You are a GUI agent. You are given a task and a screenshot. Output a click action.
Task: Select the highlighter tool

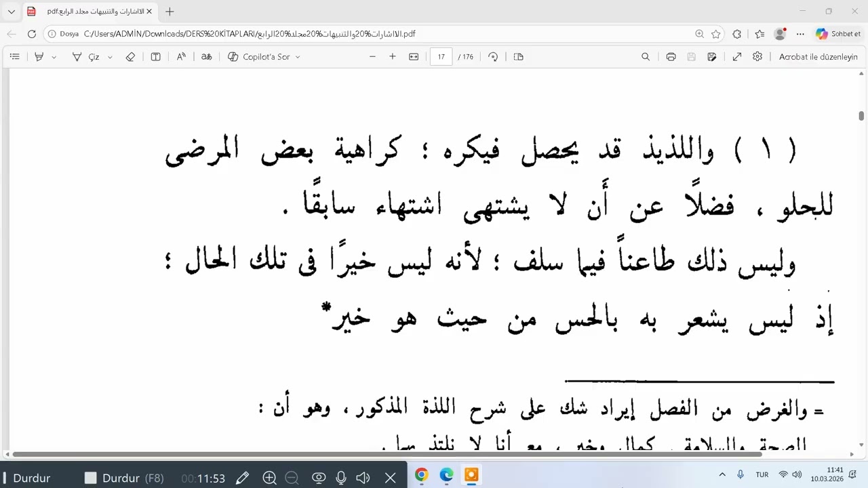tap(39, 57)
